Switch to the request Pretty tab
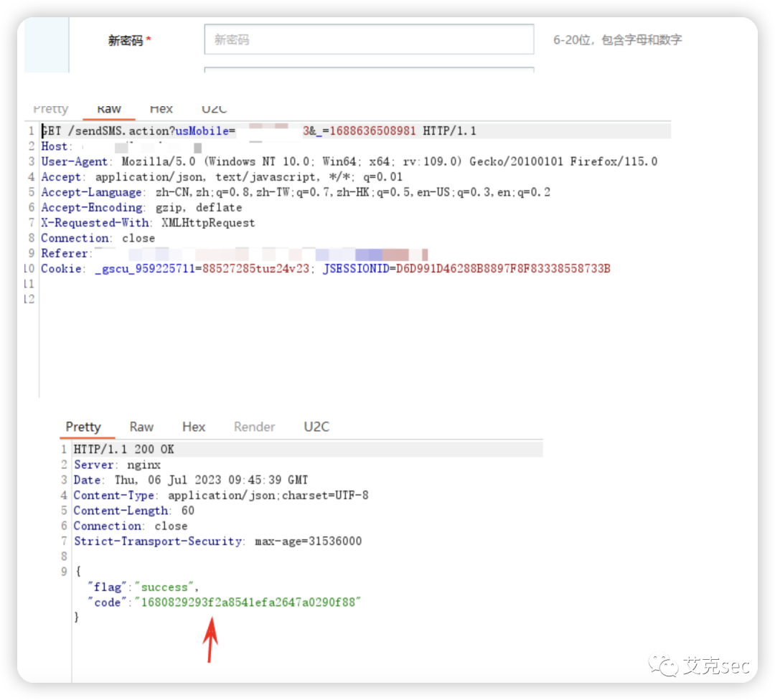Viewport: 775px width, 700px height. (x=50, y=109)
